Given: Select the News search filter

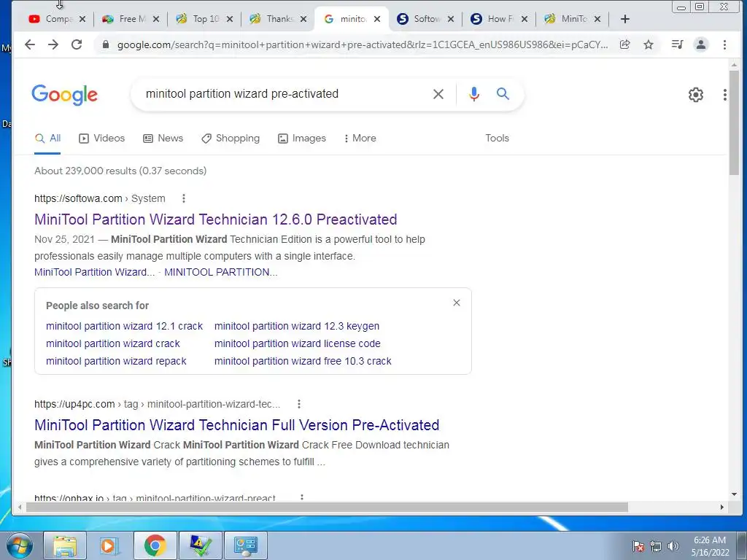Looking at the screenshot, I should pos(163,138).
